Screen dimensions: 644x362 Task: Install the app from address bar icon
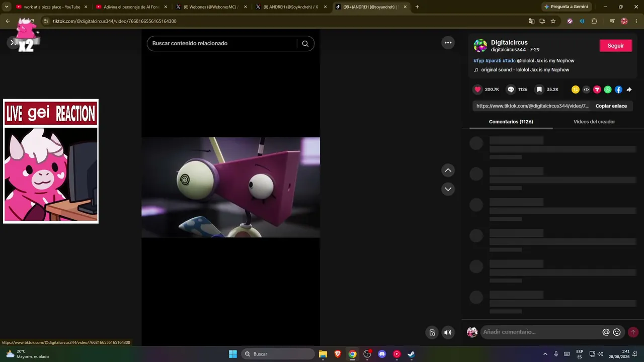click(x=542, y=21)
